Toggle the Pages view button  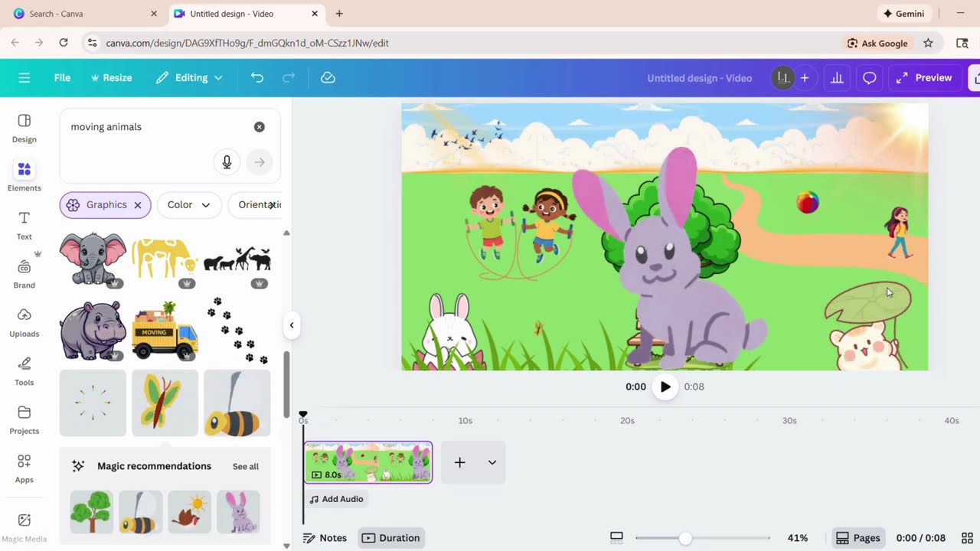(x=858, y=538)
